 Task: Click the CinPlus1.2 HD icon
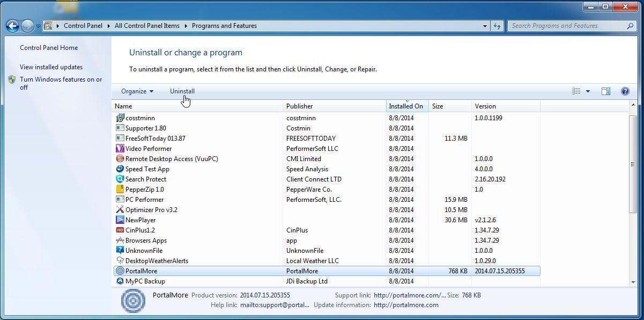tap(120, 230)
